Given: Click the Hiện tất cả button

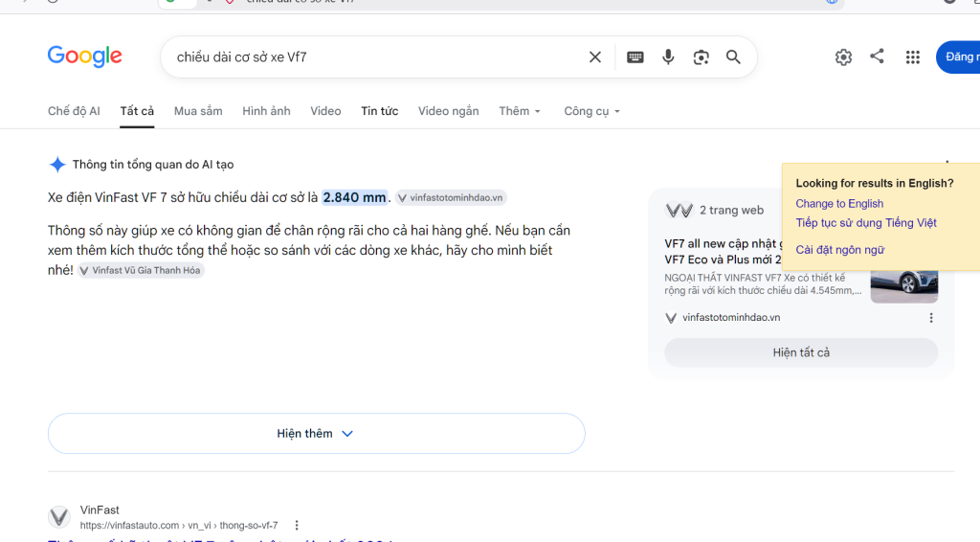Looking at the screenshot, I should (x=801, y=352).
